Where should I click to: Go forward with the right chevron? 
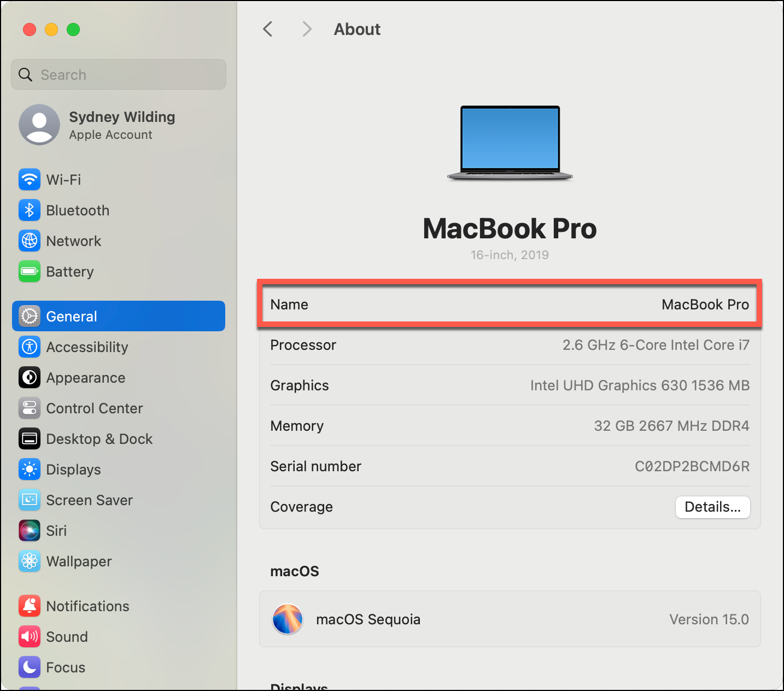pos(307,29)
